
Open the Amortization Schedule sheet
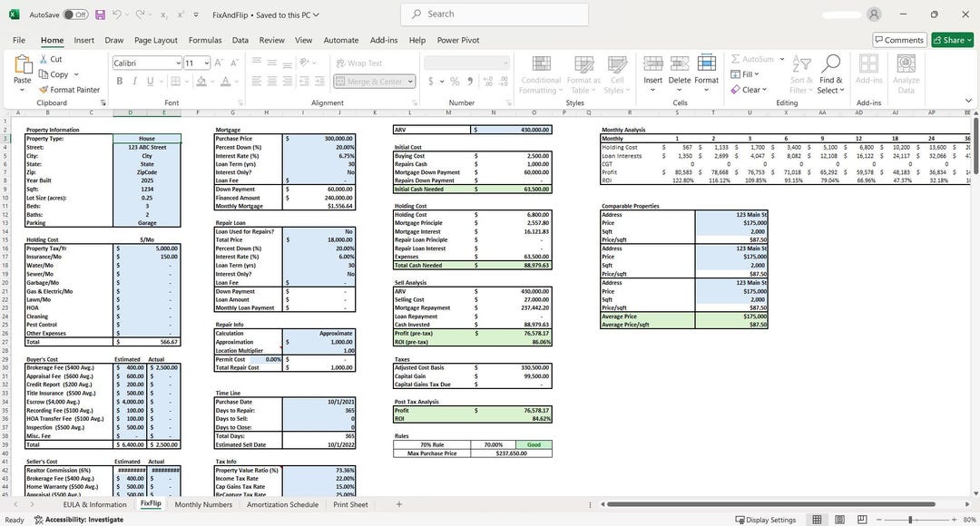click(x=282, y=504)
